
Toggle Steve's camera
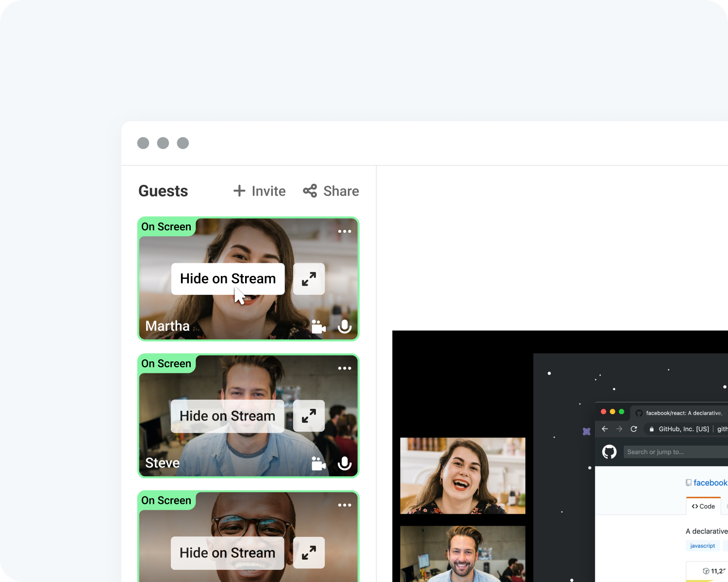coord(318,463)
